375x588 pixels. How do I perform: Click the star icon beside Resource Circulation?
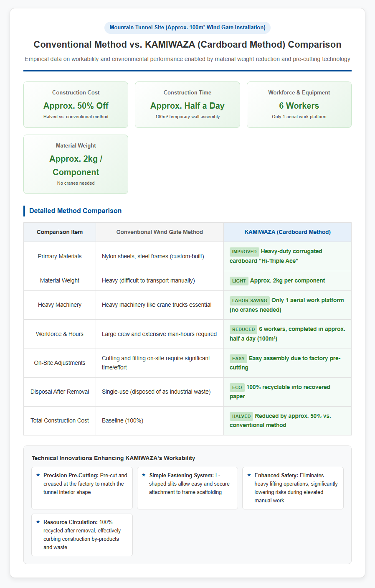click(x=38, y=522)
